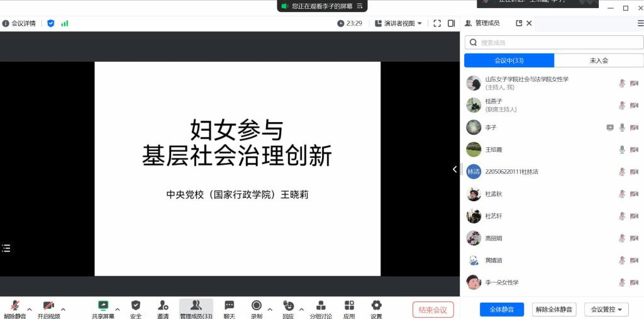Viewport: 644px width, 319px height.
Task: Open the 聊天 chat panel
Action: 229,308
